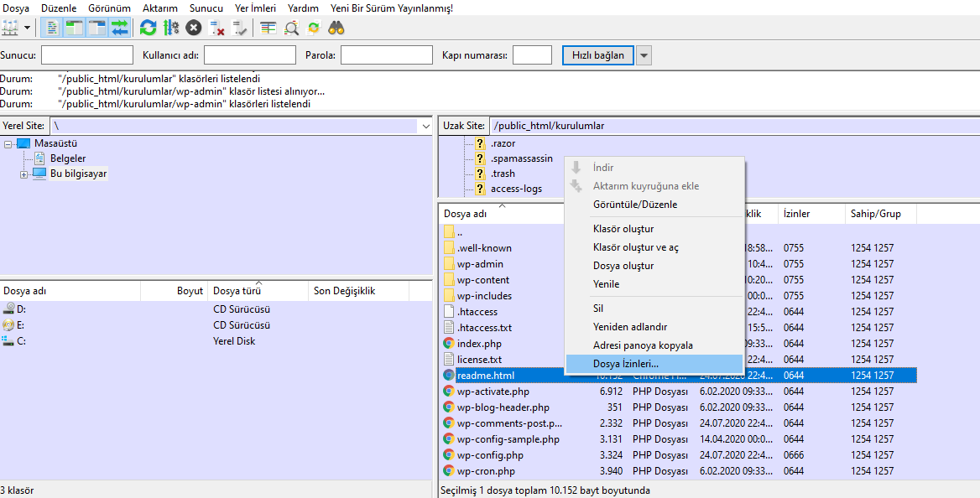Select the wp-config.php file row
This screenshot has height=498, width=980.
pos(679,455)
